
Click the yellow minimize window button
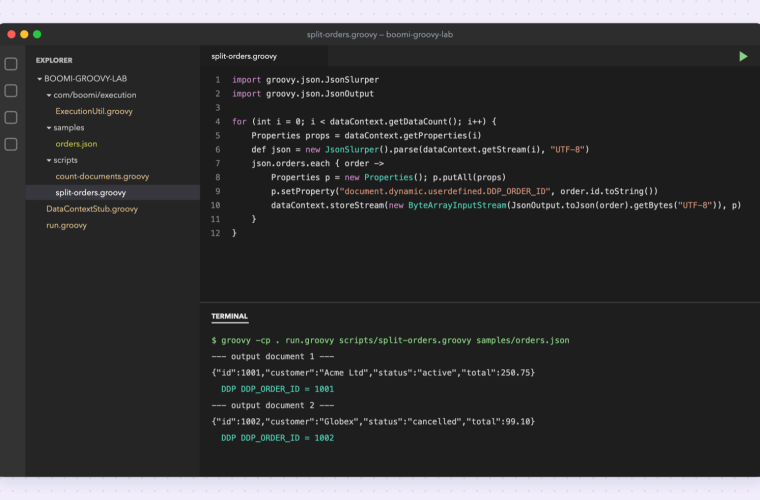24,34
